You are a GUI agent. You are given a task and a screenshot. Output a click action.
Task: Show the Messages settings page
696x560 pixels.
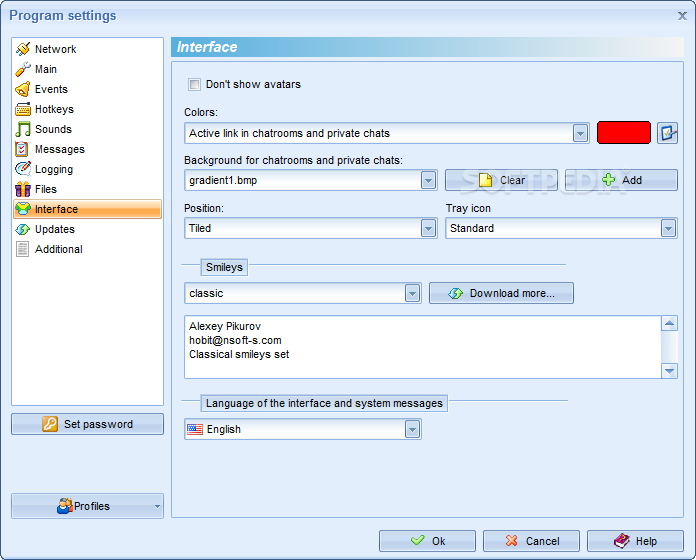tap(87, 149)
